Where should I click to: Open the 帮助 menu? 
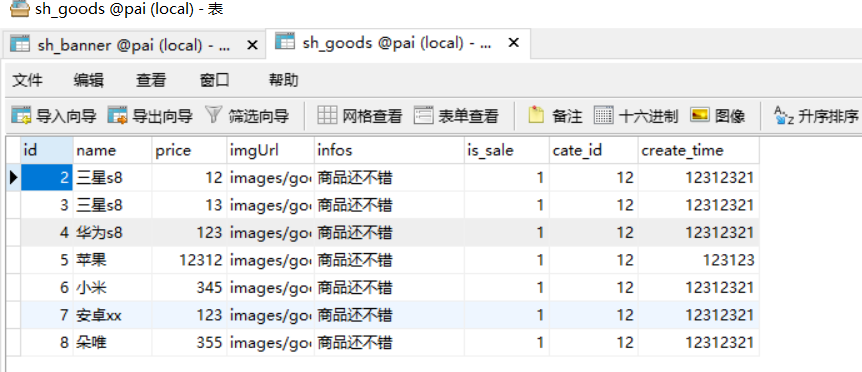283,80
